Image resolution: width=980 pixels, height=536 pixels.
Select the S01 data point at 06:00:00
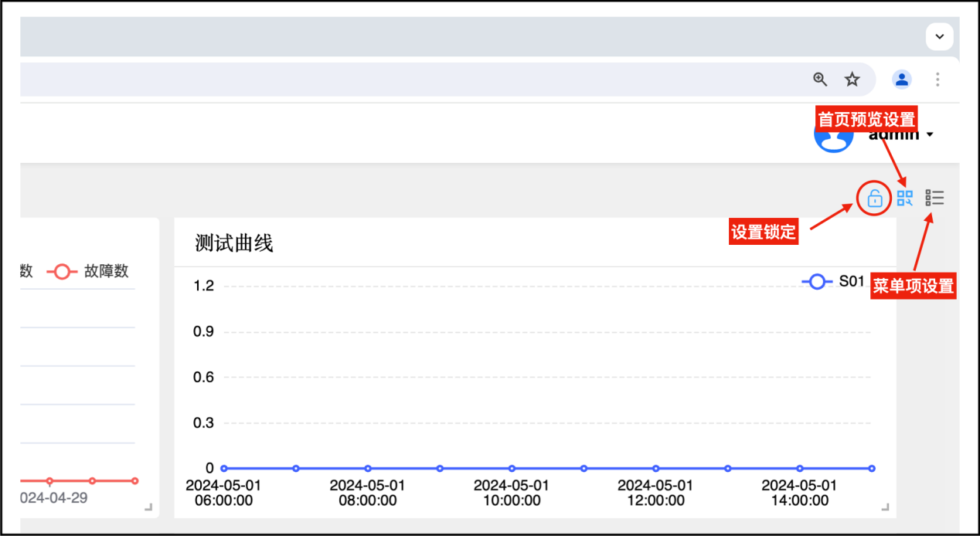pos(224,468)
